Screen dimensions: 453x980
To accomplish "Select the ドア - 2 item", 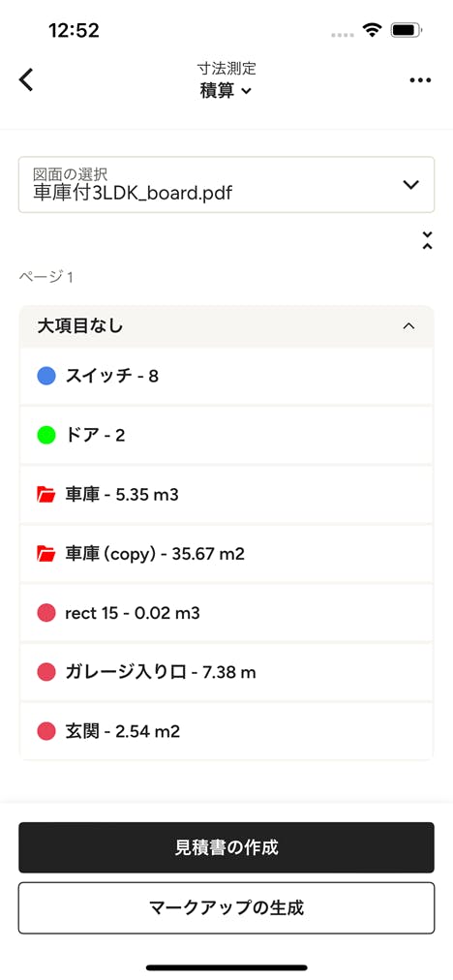I will click(x=226, y=436).
